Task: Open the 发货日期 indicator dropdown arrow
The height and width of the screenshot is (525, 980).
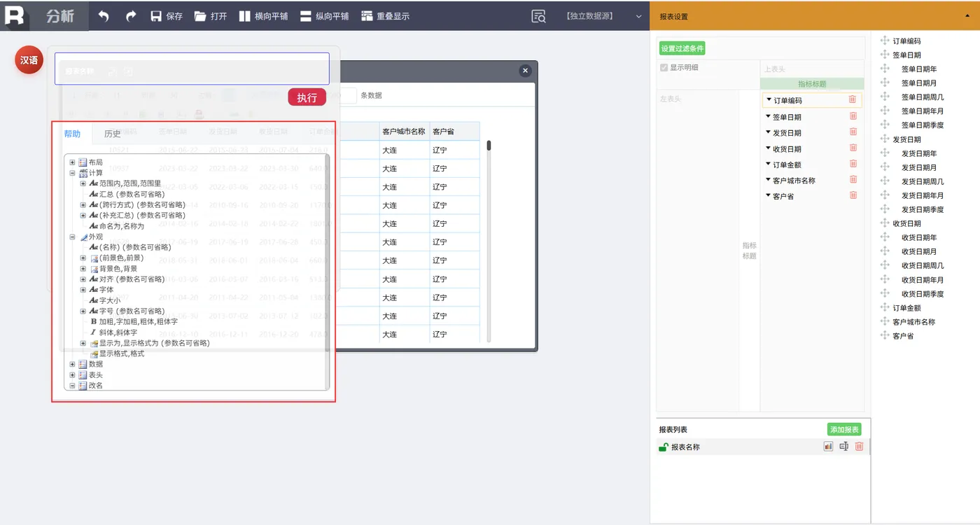Action: click(769, 132)
